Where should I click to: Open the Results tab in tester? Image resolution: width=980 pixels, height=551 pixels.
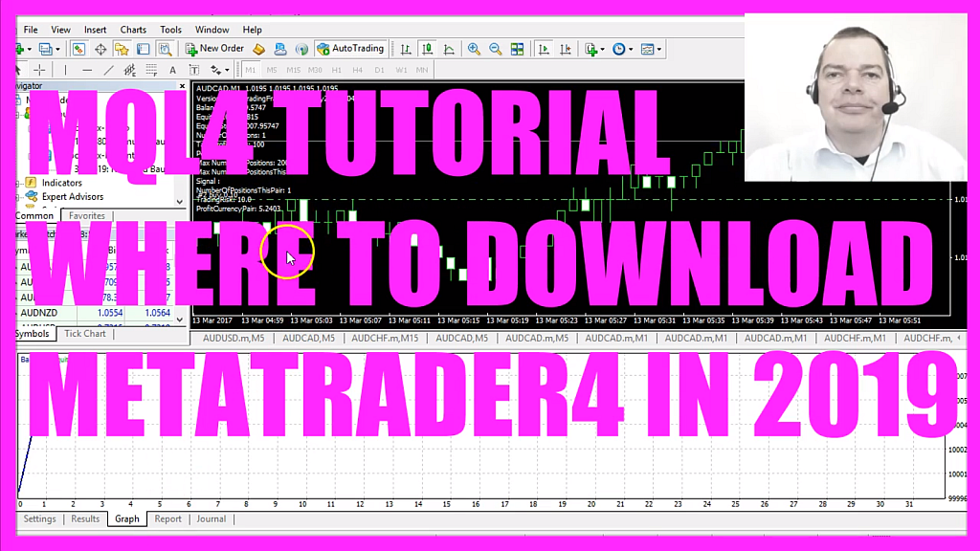pos(85,519)
